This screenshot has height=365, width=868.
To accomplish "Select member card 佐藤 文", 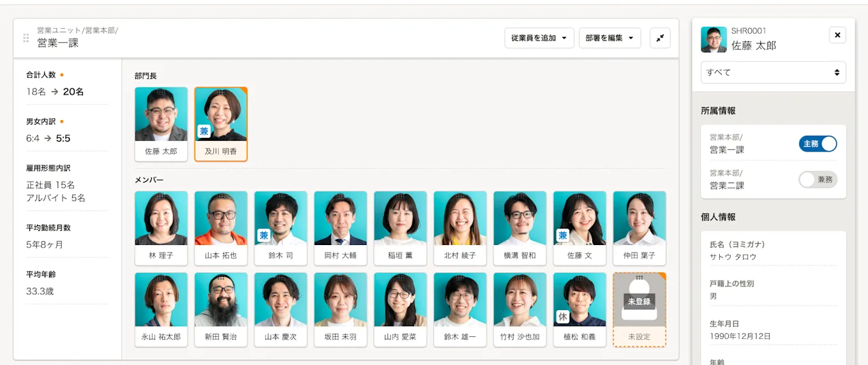I will 580,228.
